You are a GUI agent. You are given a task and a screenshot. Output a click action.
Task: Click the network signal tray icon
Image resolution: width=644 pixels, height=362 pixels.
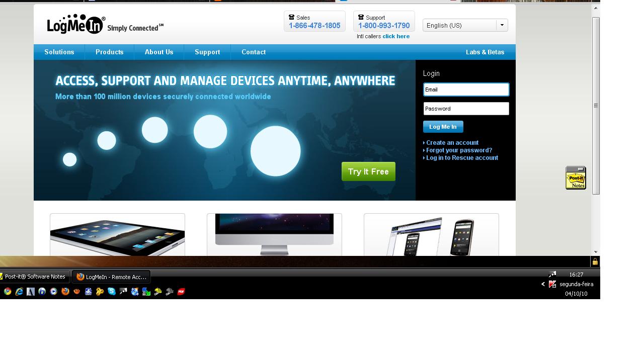tap(552, 274)
